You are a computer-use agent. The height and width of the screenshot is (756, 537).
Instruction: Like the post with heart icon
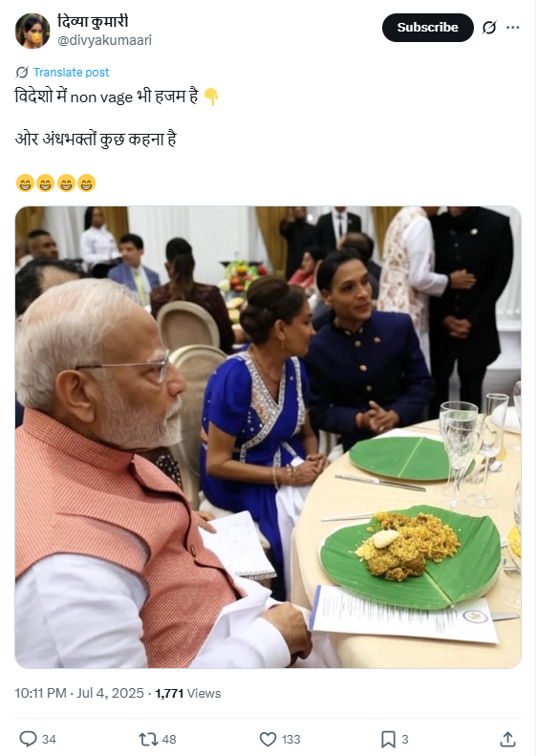click(x=268, y=739)
